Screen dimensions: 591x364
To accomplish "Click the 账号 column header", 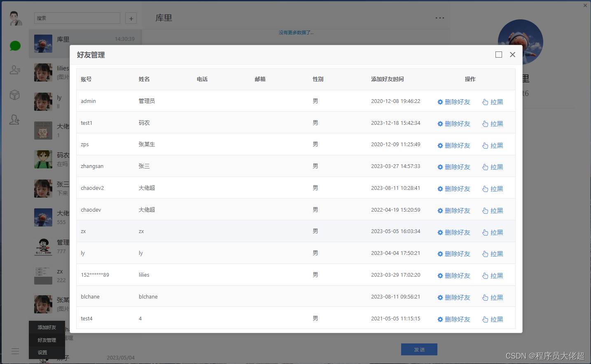I will coord(86,79).
